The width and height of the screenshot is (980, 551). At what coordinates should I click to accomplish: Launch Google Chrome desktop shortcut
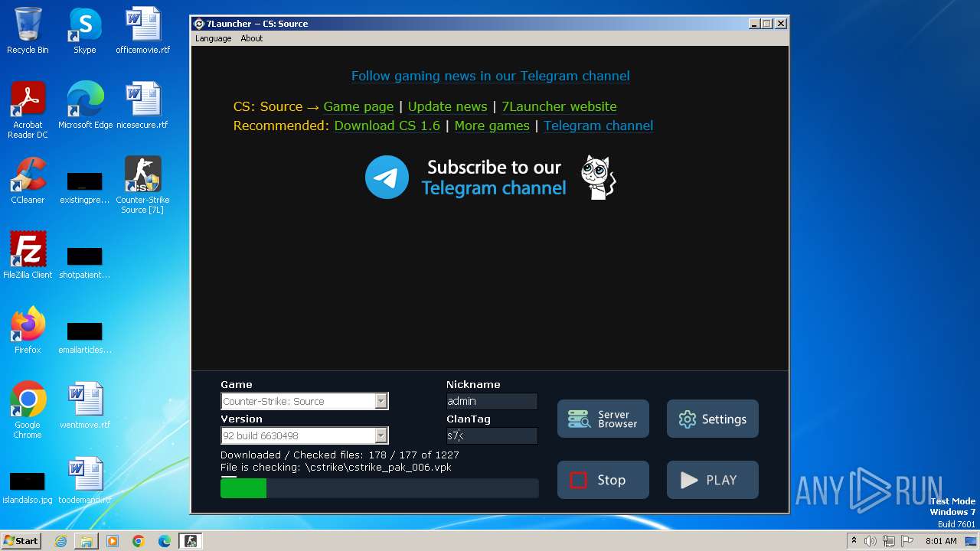pos(28,409)
